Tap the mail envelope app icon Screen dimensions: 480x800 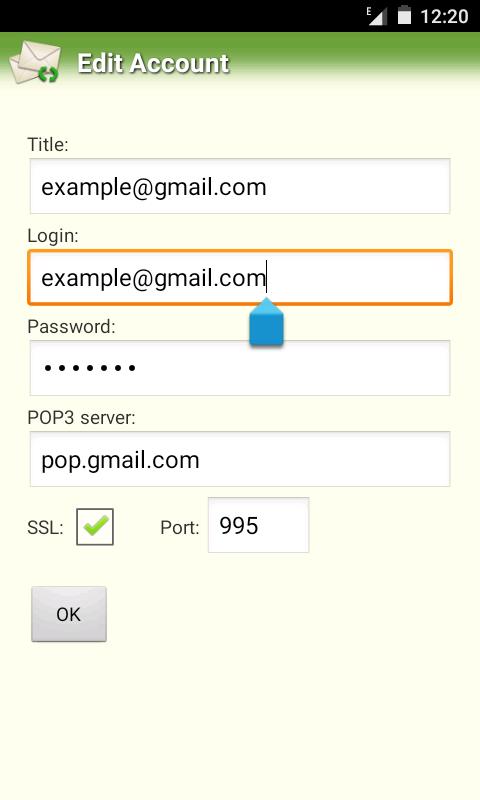click(x=35, y=63)
